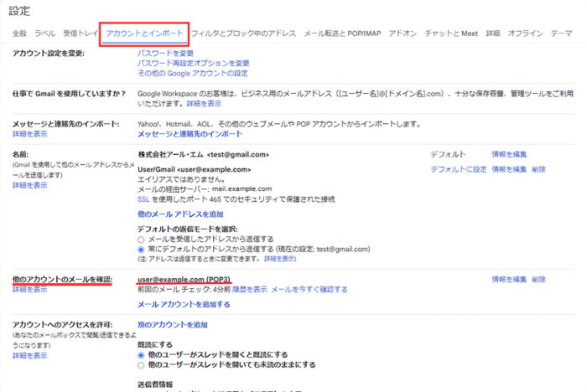Open パスワード再設定オプションを変更 link
587x392 pixels.
193,64
